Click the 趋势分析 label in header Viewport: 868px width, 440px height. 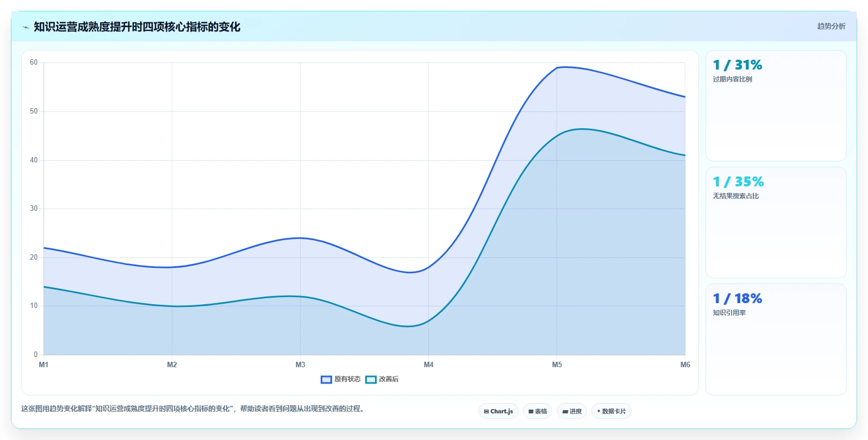pos(831,26)
